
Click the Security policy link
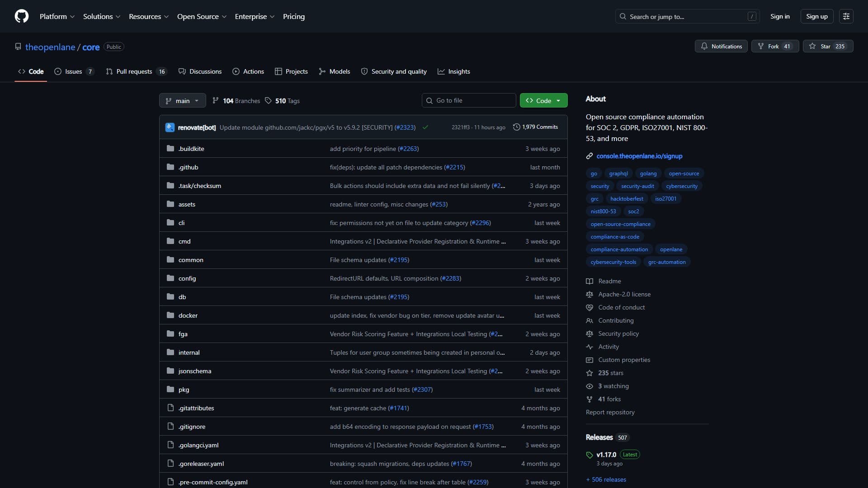[618, 333]
